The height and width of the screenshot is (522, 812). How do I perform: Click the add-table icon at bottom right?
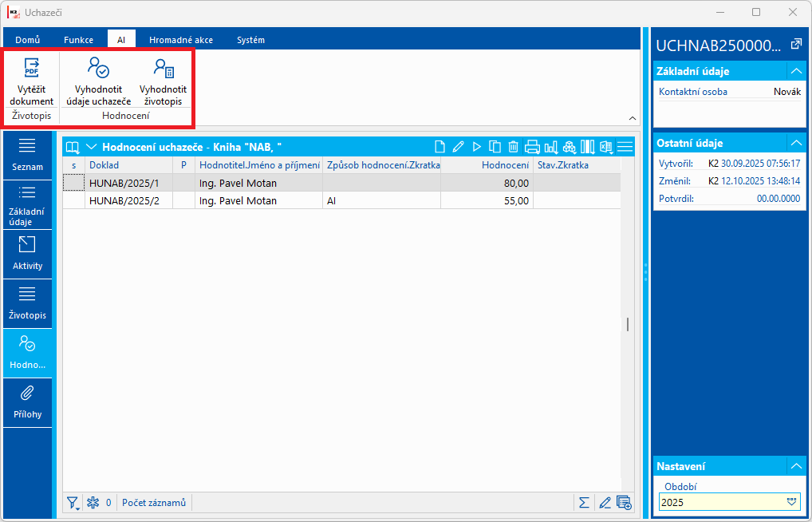(x=624, y=502)
